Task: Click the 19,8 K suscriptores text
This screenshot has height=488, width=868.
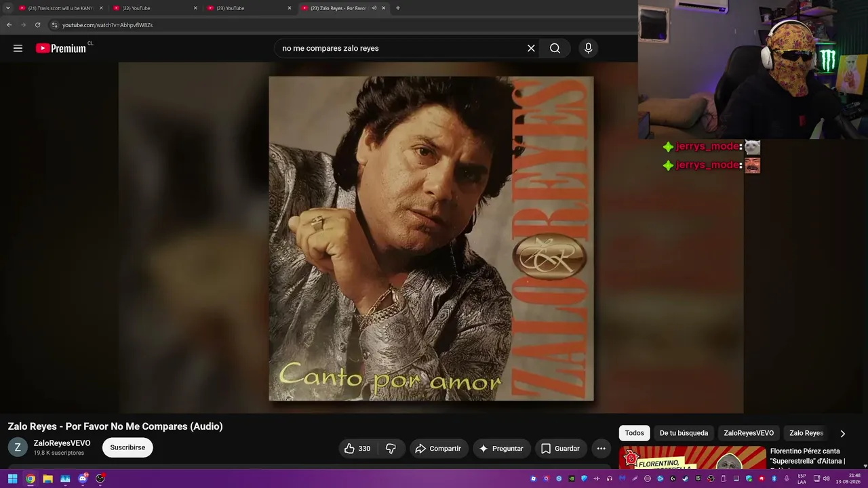Action: point(59,453)
